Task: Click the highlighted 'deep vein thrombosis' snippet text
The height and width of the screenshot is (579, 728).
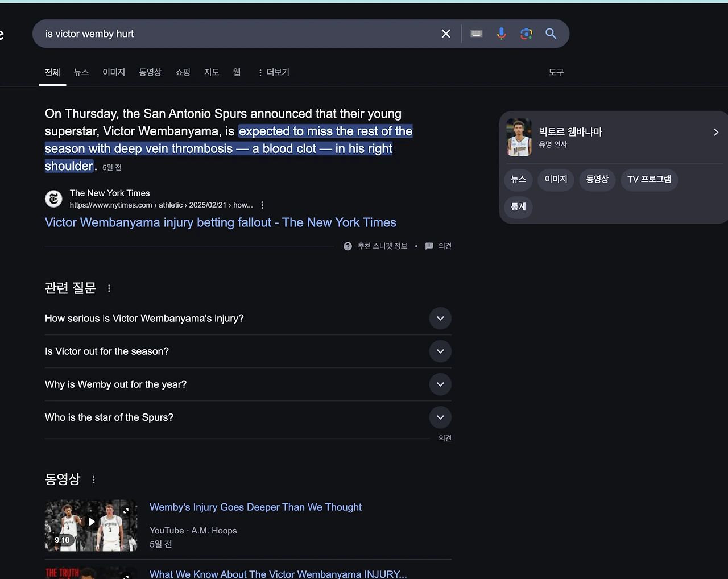Action: click(173, 148)
